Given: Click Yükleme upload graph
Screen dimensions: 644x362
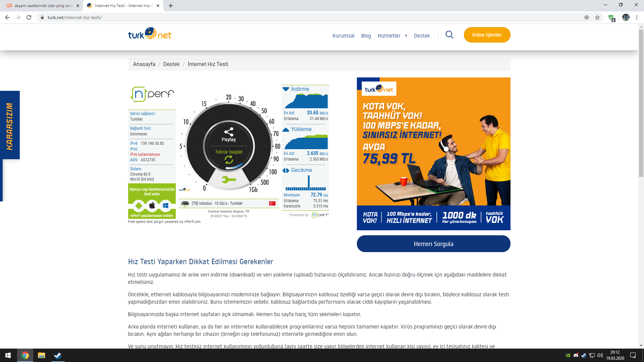Looking at the screenshot, I should pos(306,141).
